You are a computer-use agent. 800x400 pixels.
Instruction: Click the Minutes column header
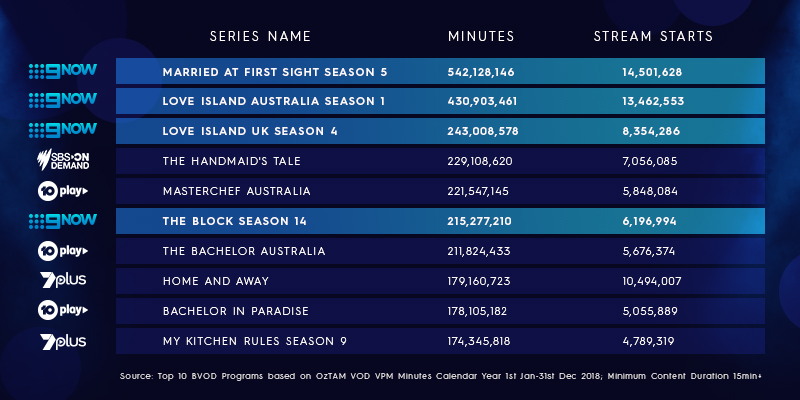pos(481,37)
